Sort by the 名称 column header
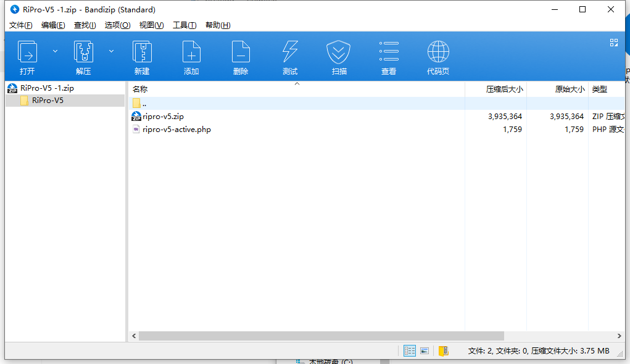 tap(297, 89)
